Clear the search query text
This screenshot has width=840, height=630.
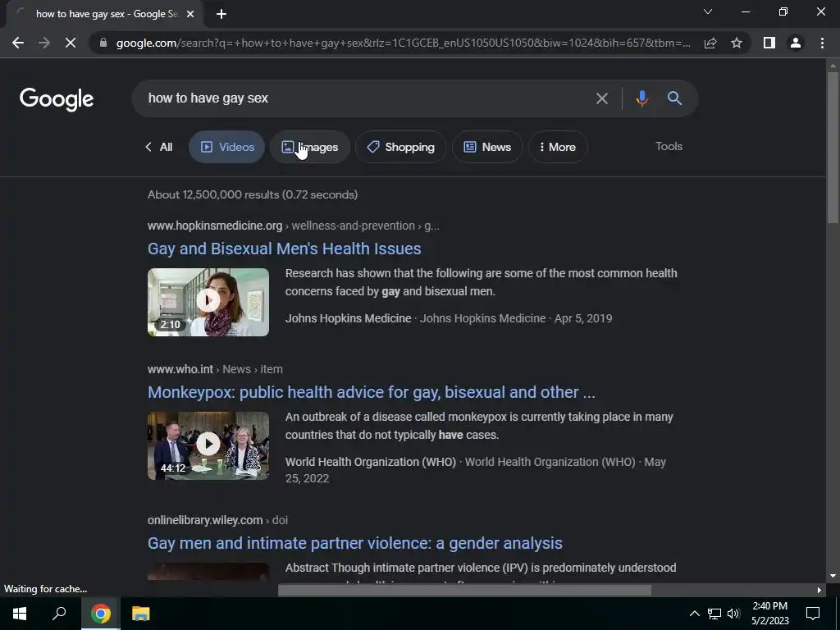click(602, 98)
